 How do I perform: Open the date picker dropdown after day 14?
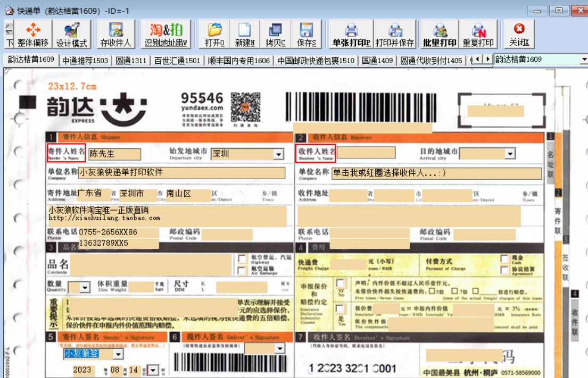[x=153, y=371]
